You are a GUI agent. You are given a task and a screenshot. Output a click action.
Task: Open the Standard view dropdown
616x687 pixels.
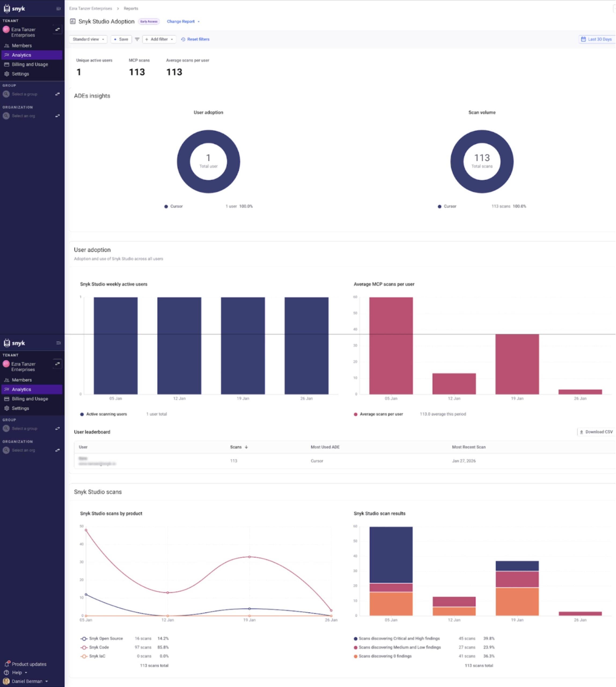click(88, 39)
